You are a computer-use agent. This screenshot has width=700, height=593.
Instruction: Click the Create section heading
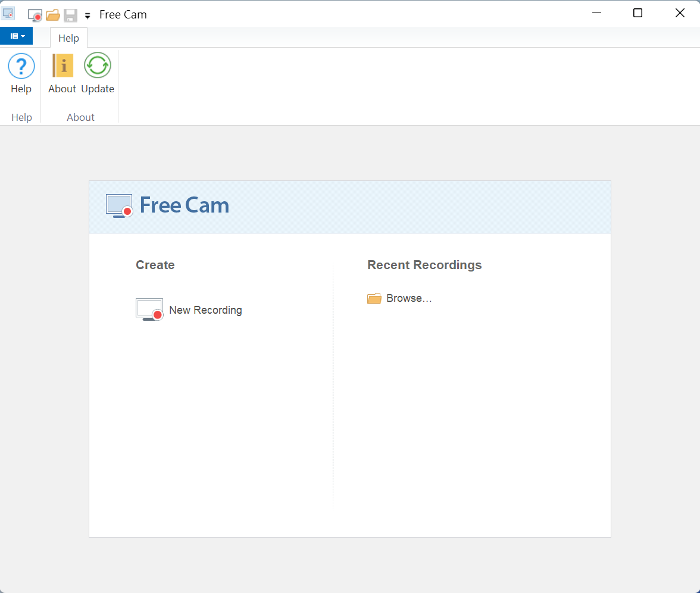155,265
